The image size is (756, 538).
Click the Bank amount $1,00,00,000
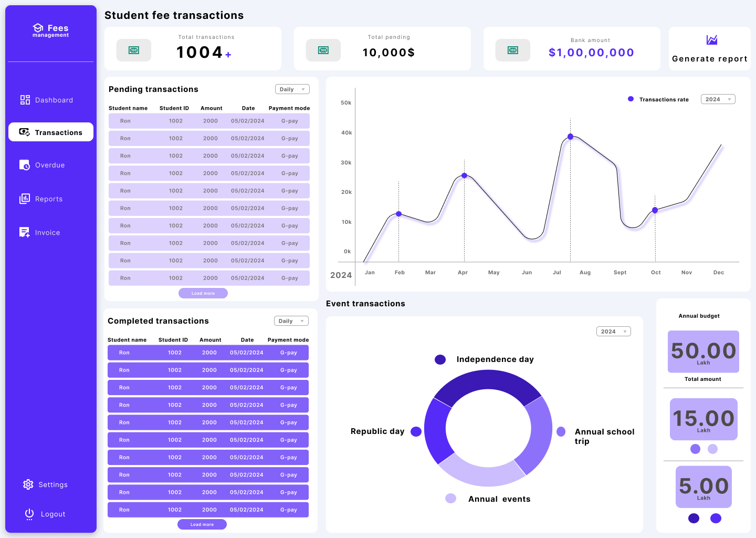coord(591,53)
